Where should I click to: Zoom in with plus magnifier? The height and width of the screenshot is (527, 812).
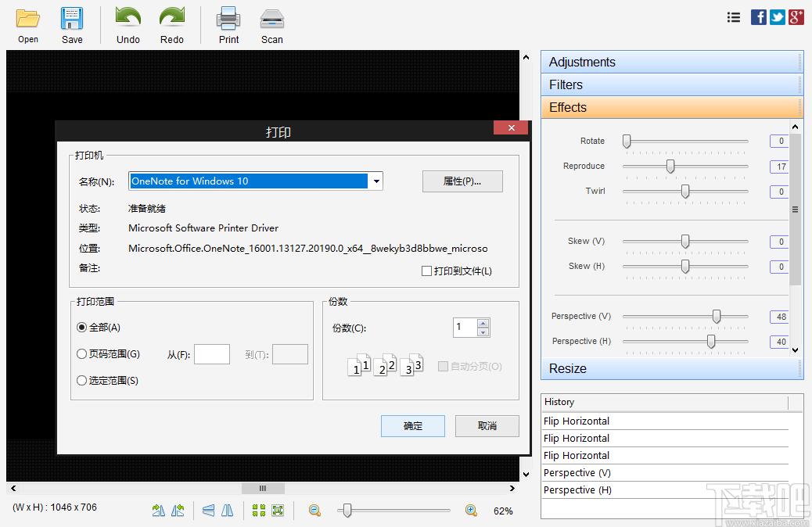coord(471,511)
